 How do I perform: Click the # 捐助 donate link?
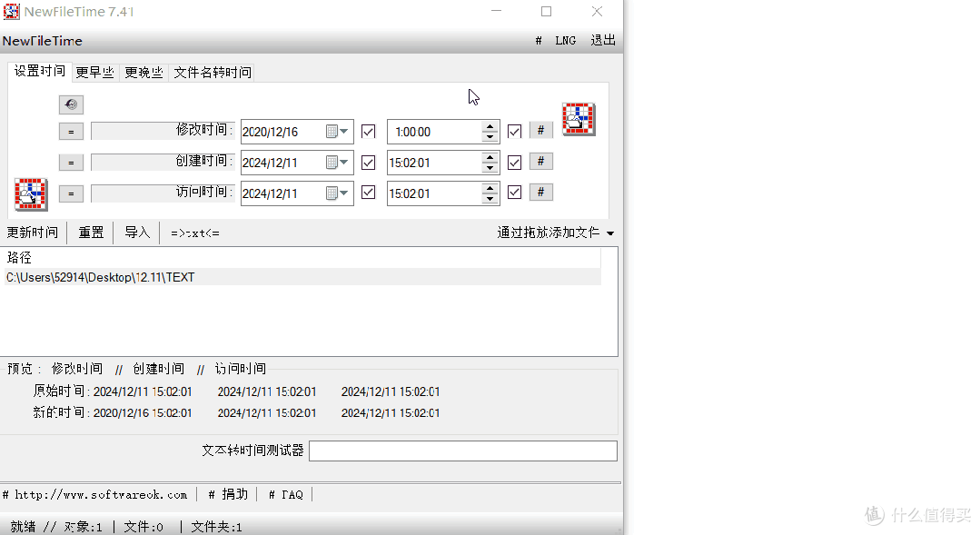pyautogui.click(x=228, y=494)
